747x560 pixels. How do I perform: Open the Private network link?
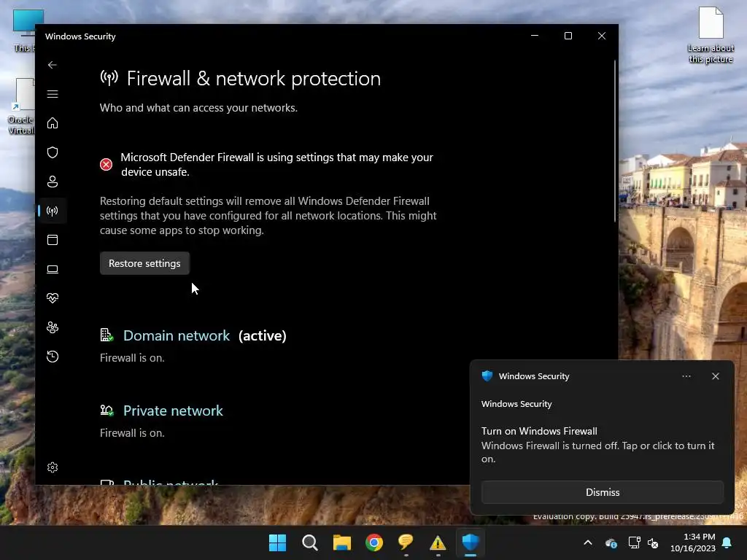point(173,411)
